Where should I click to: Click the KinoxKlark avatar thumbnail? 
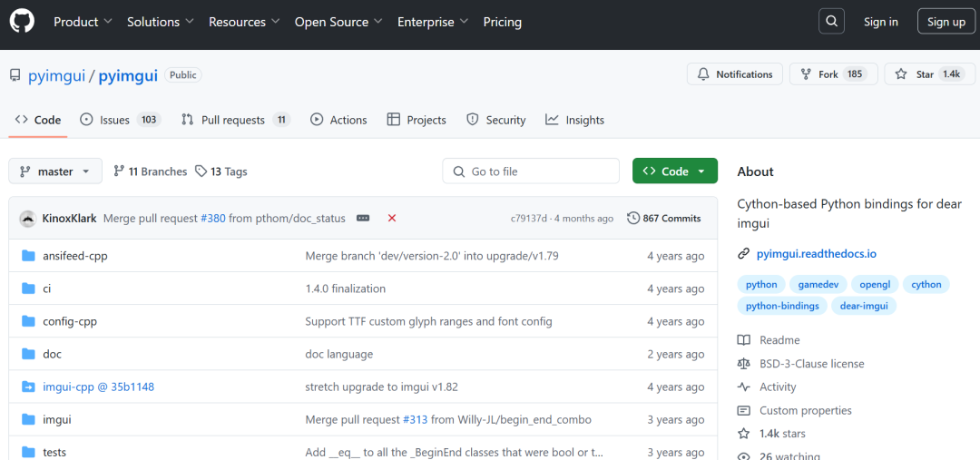point(27,219)
